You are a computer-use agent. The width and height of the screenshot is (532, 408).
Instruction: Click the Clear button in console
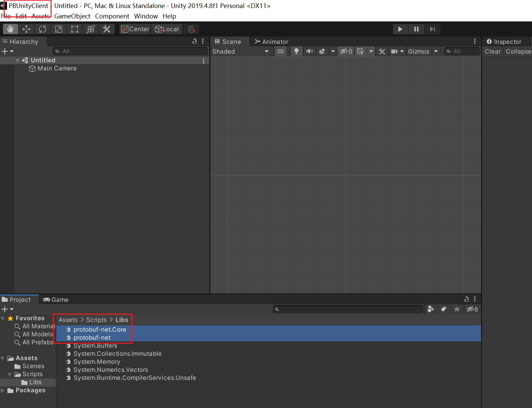pyautogui.click(x=492, y=52)
